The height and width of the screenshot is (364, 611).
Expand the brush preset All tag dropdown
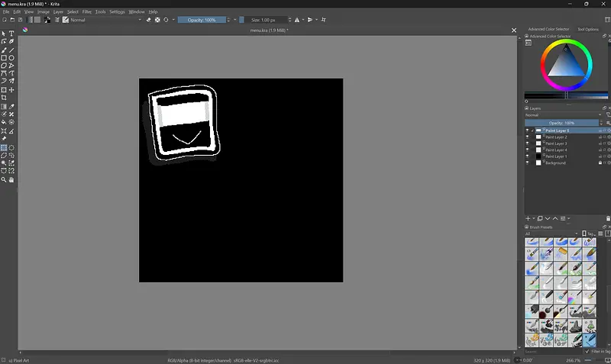coord(550,234)
